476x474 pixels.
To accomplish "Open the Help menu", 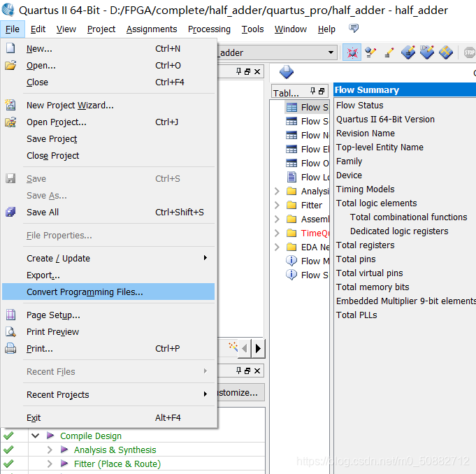I will [x=326, y=29].
